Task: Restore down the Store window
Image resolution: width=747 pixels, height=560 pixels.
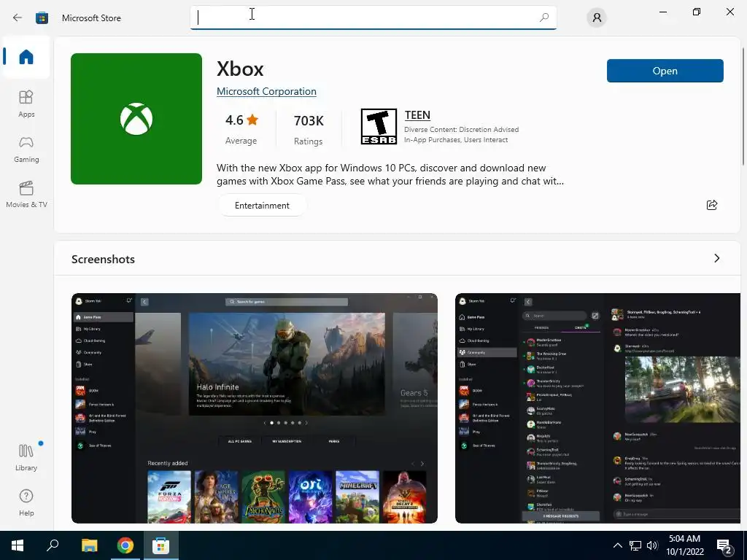Action: (x=697, y=12)
